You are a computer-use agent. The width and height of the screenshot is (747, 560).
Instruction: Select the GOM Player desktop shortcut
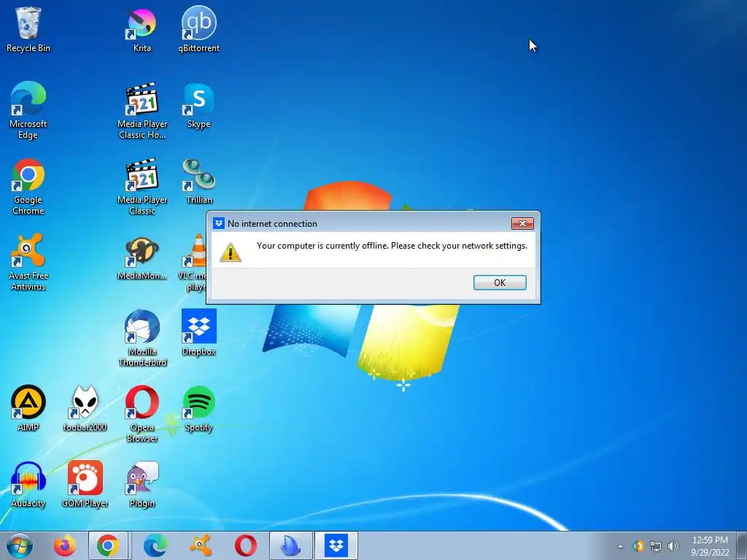point(85,484)
